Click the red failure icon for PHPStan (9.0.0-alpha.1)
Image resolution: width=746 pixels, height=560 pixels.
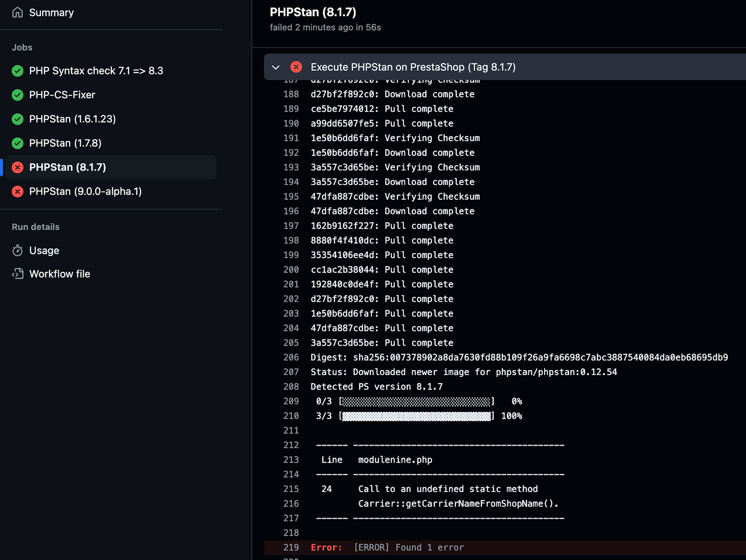tap(18, 191)
